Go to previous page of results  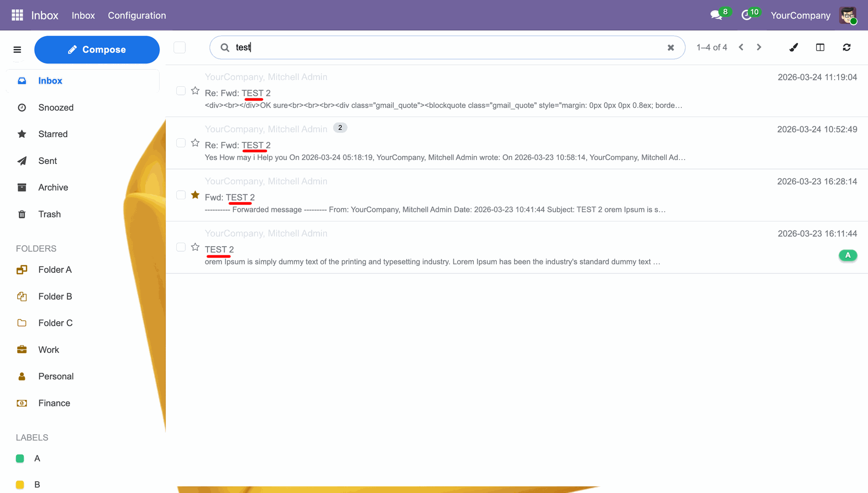coord(741,47)
